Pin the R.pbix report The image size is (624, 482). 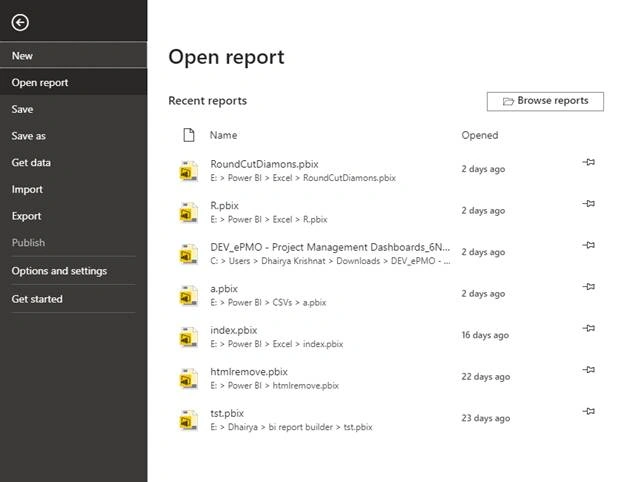click(x=589, y=203)
